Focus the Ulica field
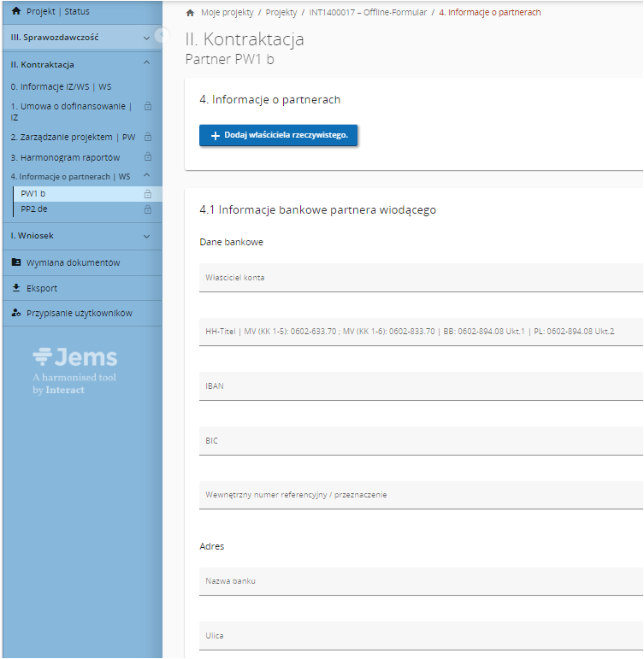The width and height of the screenshot is (644, 659). click(421, 635)
